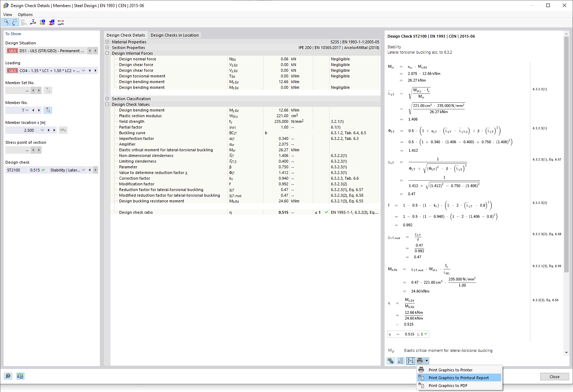Select the next member number

[39, 110]
